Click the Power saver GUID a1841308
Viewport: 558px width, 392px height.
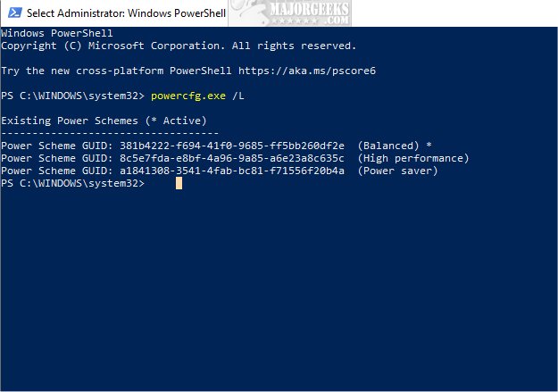tap(232, 171)
